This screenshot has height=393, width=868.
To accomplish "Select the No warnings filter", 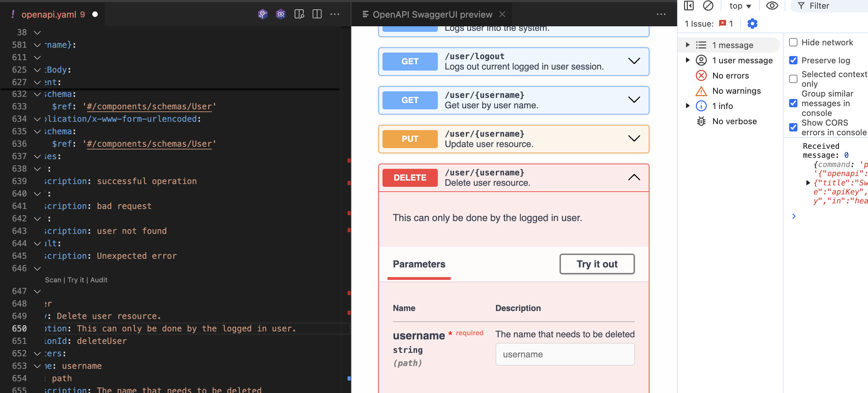I will [x=728, y=91].
